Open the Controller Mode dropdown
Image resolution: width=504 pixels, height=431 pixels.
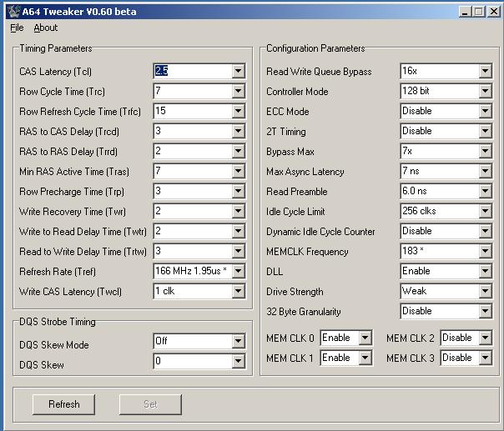point(485,91)
